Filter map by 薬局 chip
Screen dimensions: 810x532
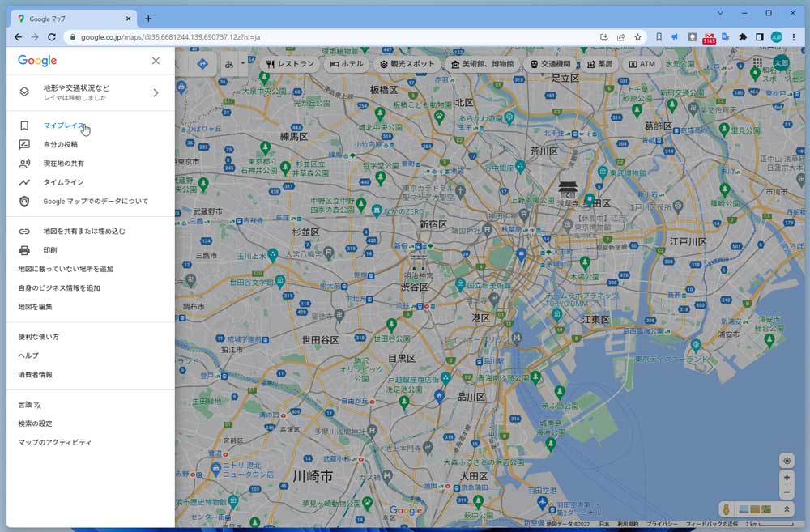pyautogui.click(x=599, y=64)
